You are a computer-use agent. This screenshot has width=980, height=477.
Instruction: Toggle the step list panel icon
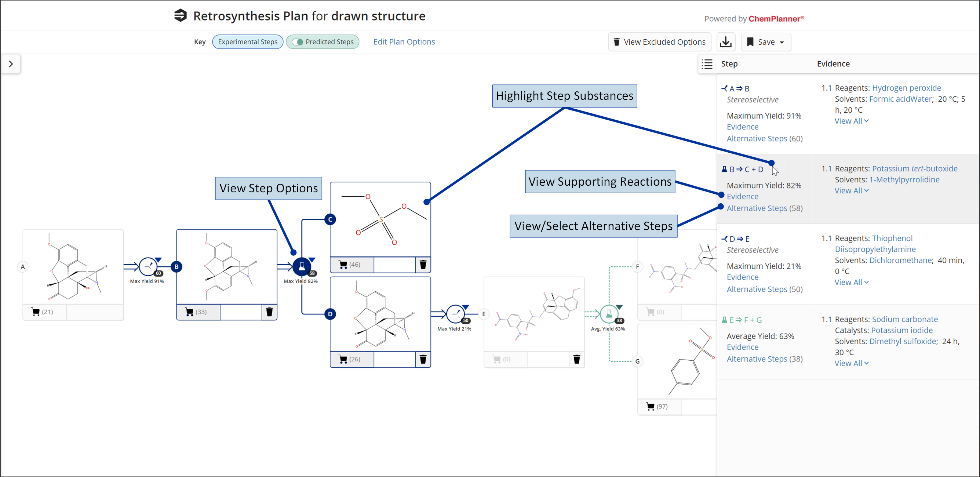click(707, 64)
